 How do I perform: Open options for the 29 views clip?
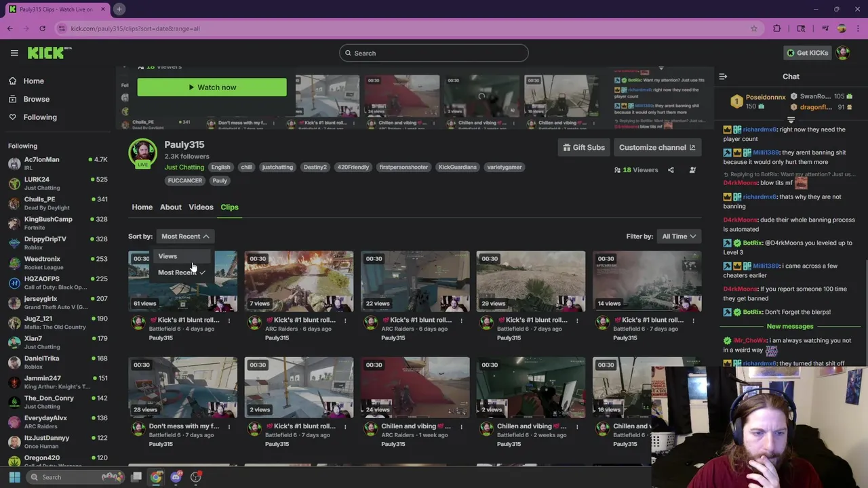coord(577,321)
